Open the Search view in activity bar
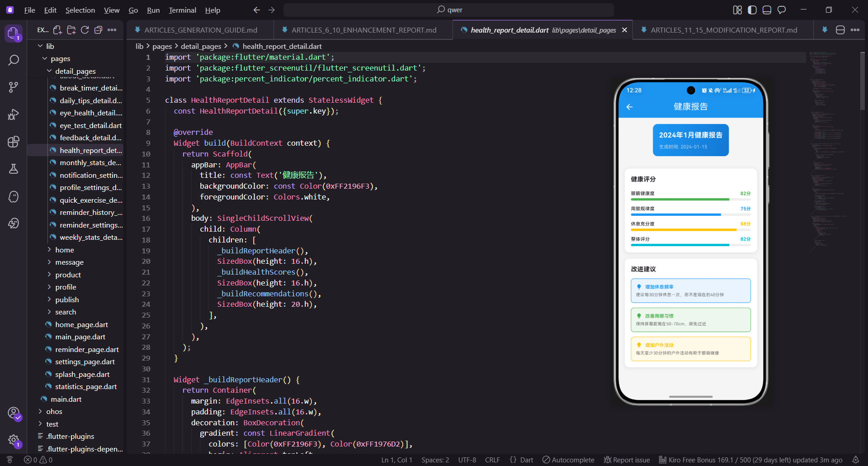This screenshot has width=868, height=466. (x=13, y=60)
